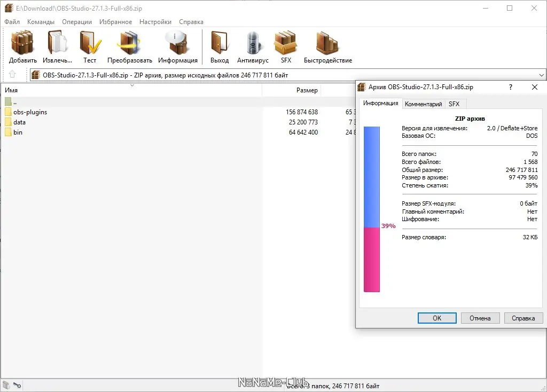
Task: Sort by the Имя column header
Action: point(131,90)
